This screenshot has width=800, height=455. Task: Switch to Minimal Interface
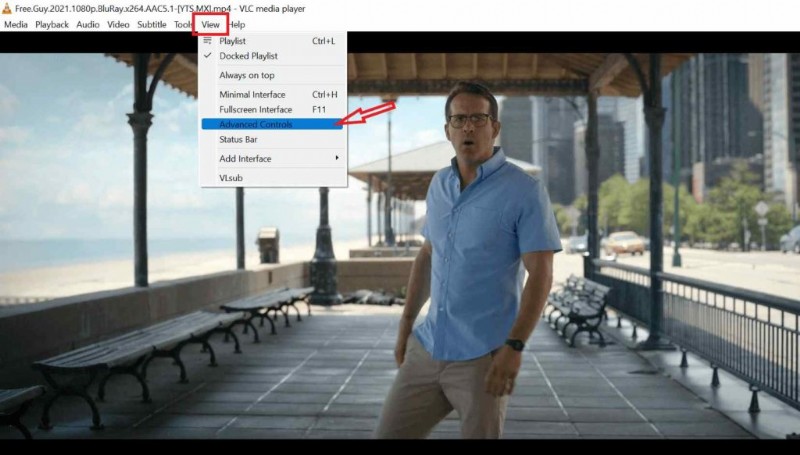pyautogui.click(x=273, y=94)
